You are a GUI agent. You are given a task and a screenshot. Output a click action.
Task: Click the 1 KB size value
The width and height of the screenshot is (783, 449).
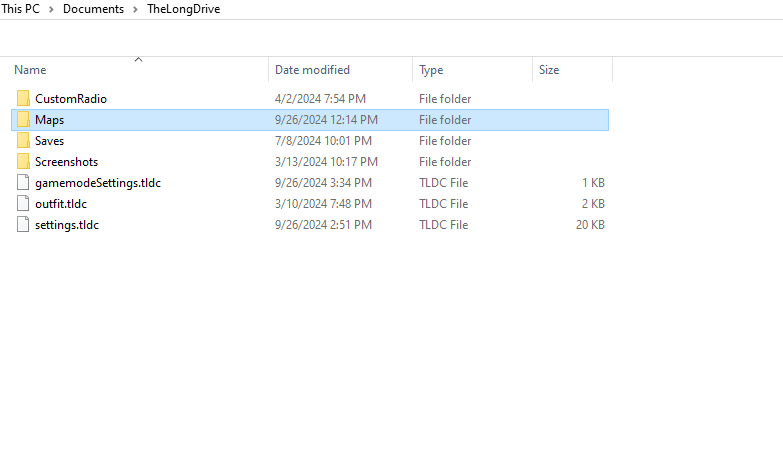(x=593, y=183)
